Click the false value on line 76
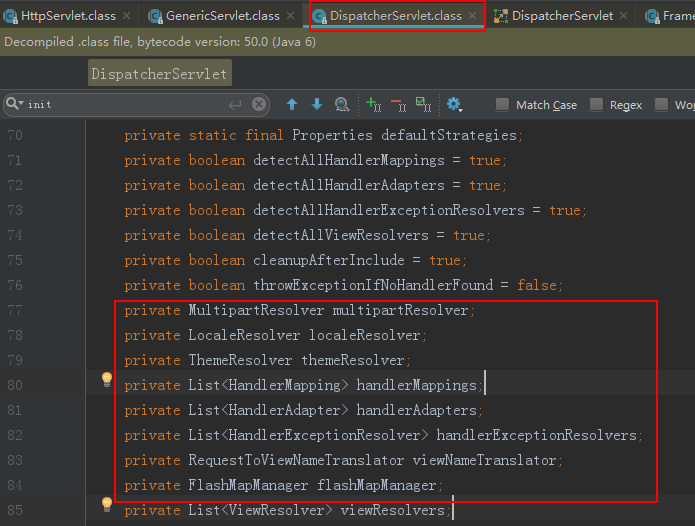Screen dimensions: 695x526 coord(537,285)
